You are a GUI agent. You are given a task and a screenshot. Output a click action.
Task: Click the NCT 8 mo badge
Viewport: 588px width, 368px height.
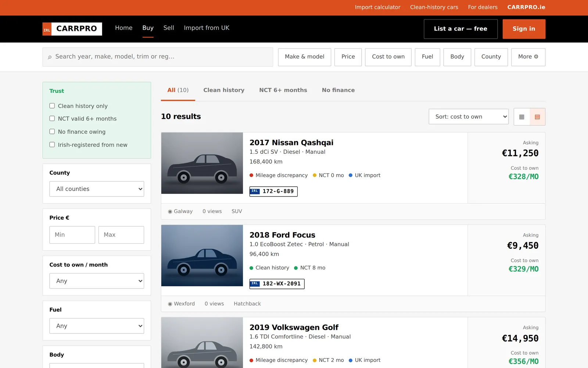click(310, 268)
